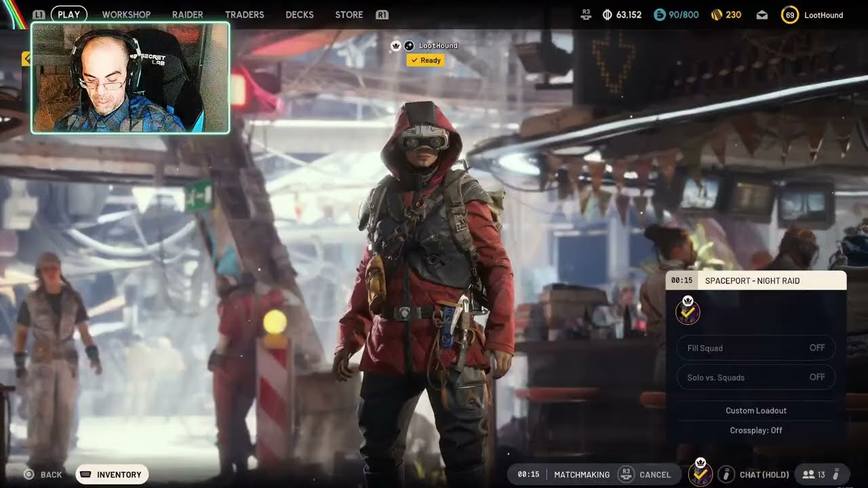Click the yellow arrow tab left of webcam
The height and width of the screenshot is (488, 868).
click(x=27, y=59)
